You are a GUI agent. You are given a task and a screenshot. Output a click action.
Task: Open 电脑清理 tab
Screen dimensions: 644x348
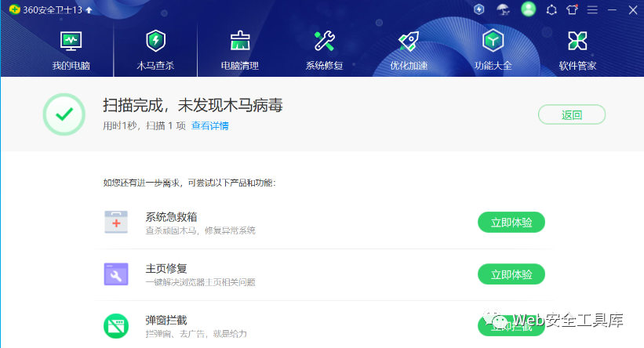tap(240, 50)
